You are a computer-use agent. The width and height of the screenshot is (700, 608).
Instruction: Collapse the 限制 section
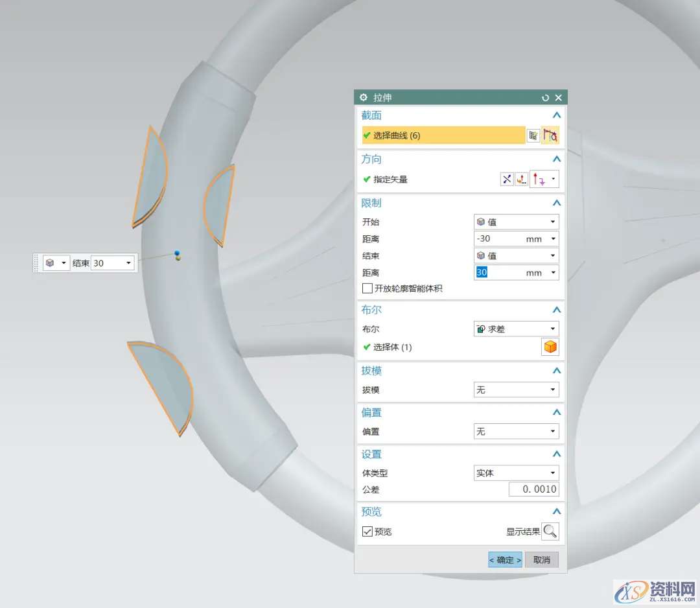555,203
